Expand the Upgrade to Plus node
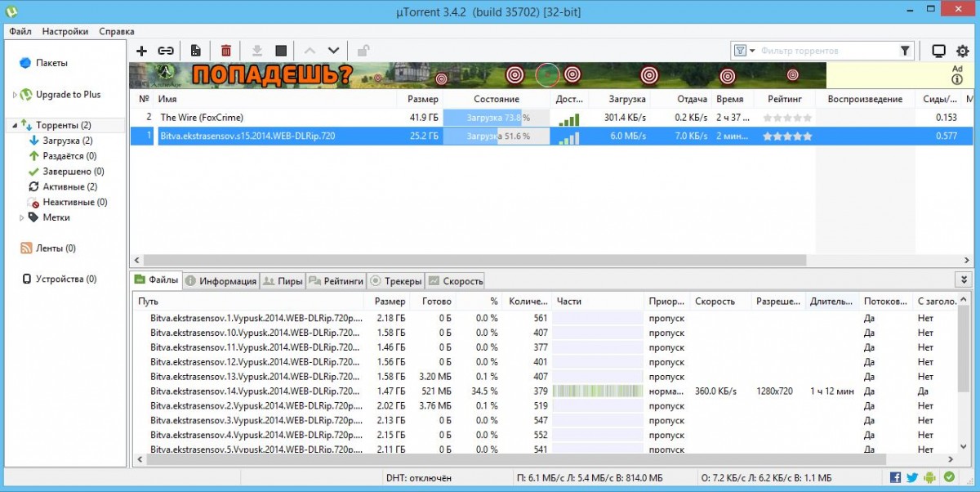The width and height of the screenshot is (980, 492). click(x=14, y=95)
